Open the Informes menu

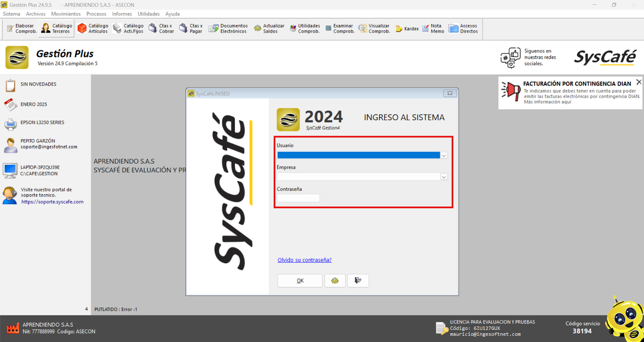point(122,14)
